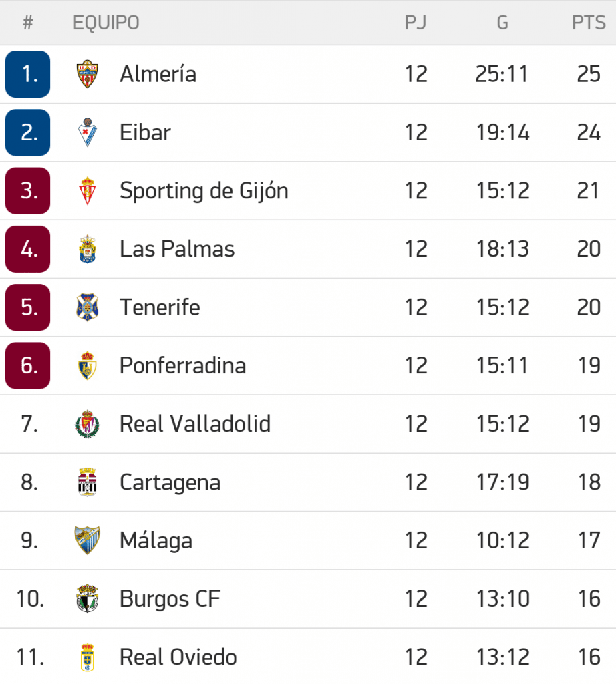
Task: Tap the Tenerife club crest
Action: pos(88,307)
